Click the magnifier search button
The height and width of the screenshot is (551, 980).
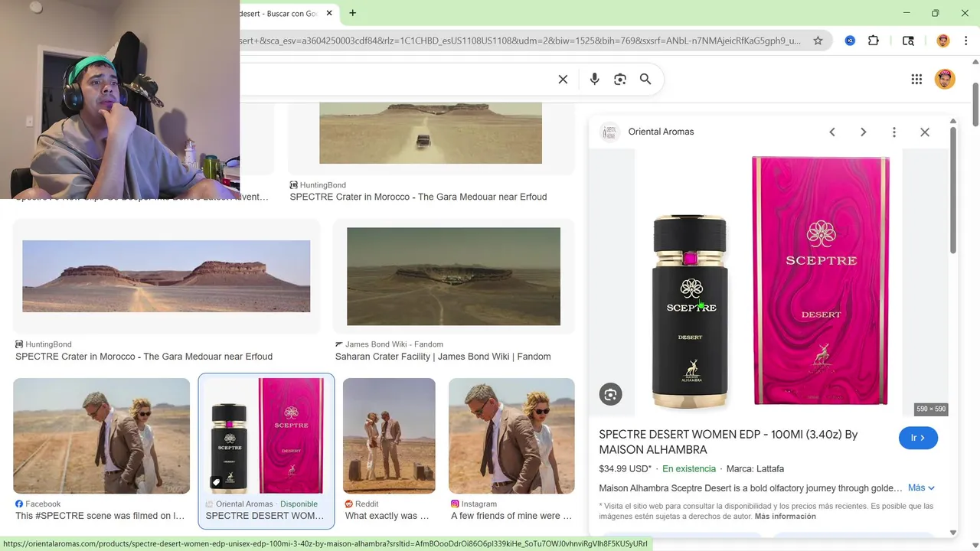(x=645, y=80)
